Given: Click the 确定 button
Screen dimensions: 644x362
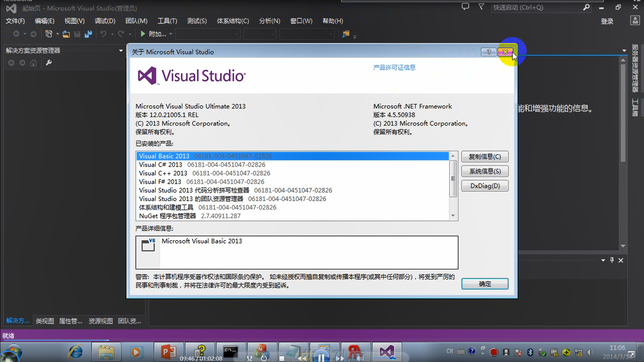Looking at the screenshot, I should (x=485, y=284).
